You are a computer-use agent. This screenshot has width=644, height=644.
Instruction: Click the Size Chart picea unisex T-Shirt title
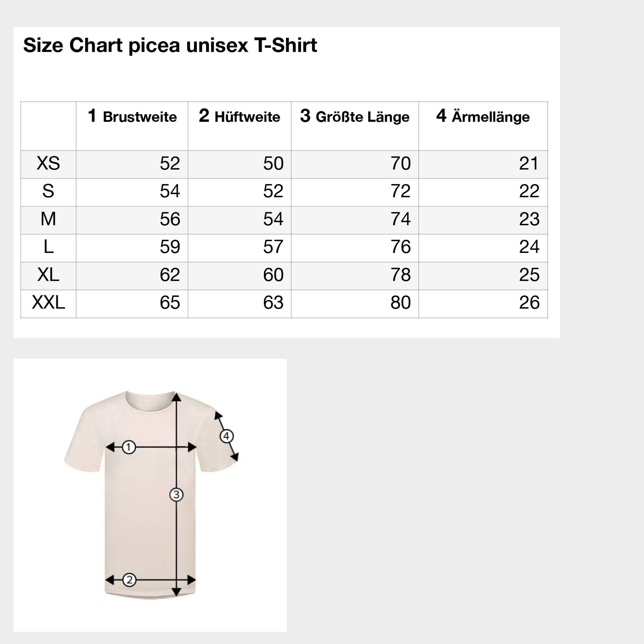pos(170,45)
